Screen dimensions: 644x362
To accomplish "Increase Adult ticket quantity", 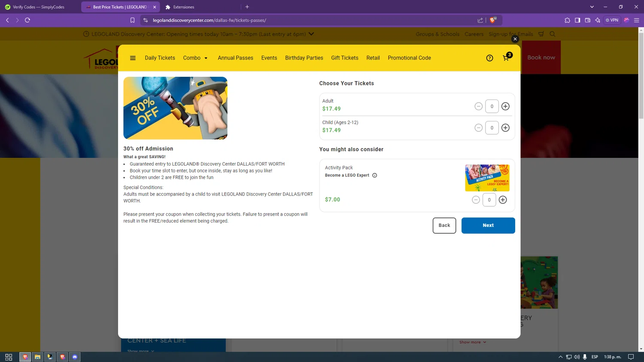I will pyautogui.click(x=505, y=106).
